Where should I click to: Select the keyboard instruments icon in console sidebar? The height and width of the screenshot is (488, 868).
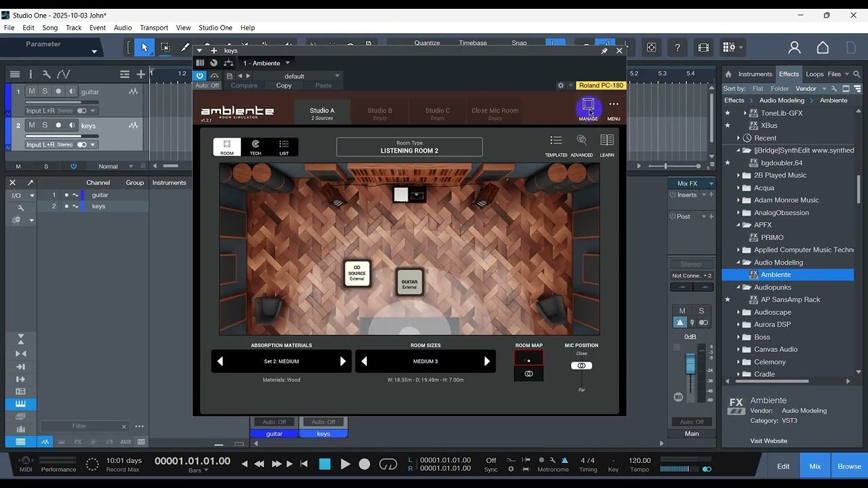coord(20,404)
